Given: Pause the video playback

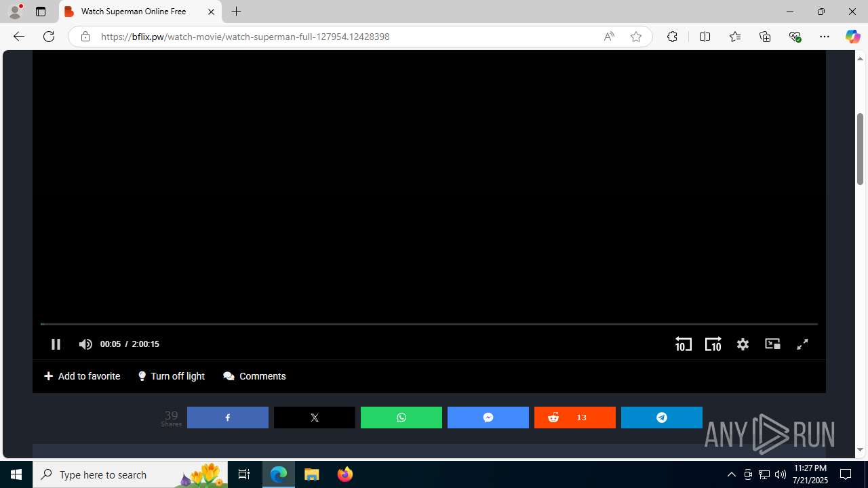Looking at the screenshot, I should click(56, 344).
